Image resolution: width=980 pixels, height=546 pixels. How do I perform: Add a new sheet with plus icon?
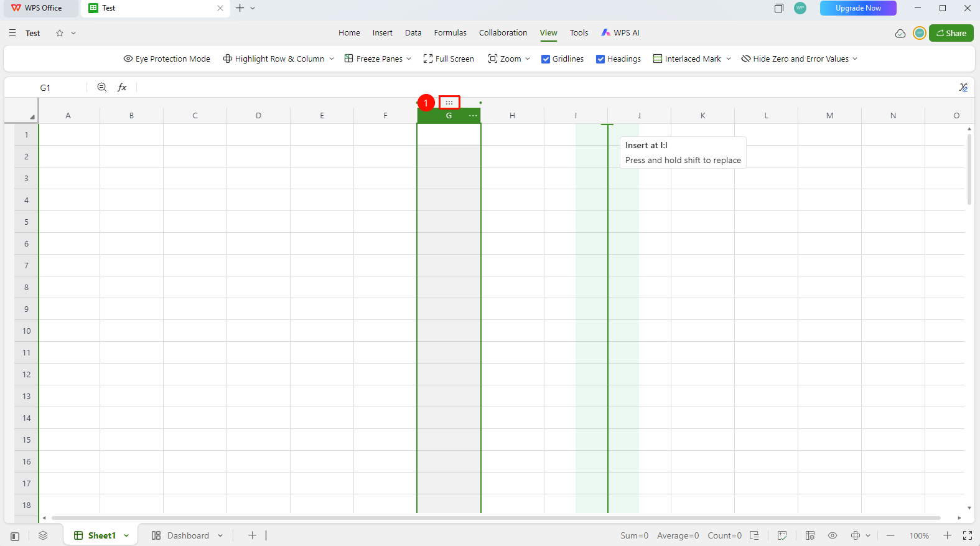pos(252,535)
